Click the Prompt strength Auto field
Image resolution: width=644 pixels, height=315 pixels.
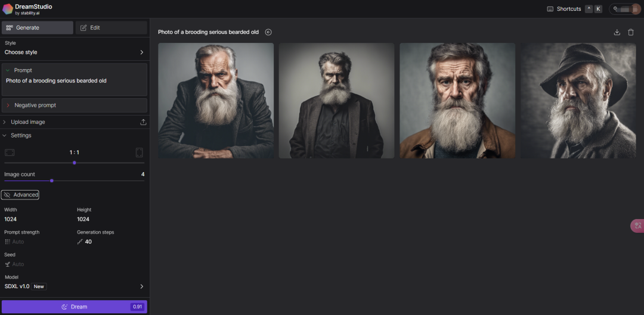coord(18,242)
